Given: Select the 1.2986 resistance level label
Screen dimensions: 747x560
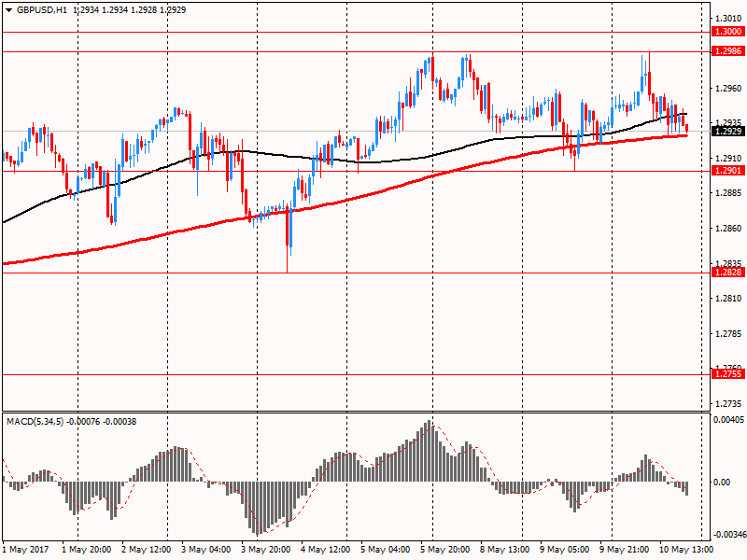Looking at the screenshot, I should (727, 51).
